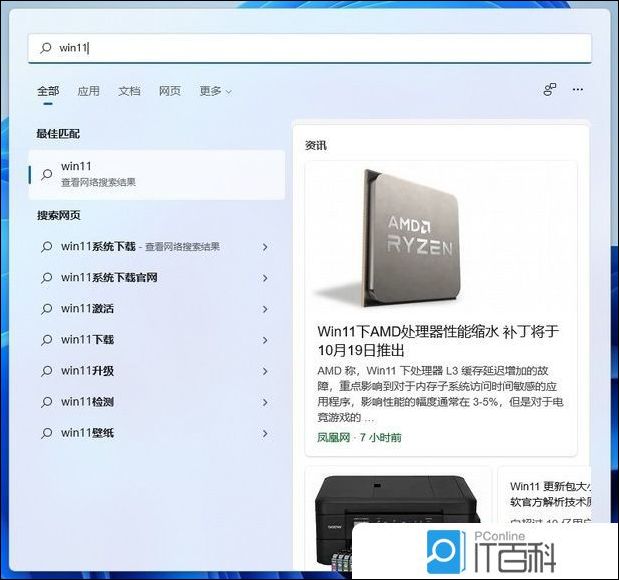Screen dimensions: 619x580
Task: Expand the arrow for win11激活
Action: (x=265, y=309)
